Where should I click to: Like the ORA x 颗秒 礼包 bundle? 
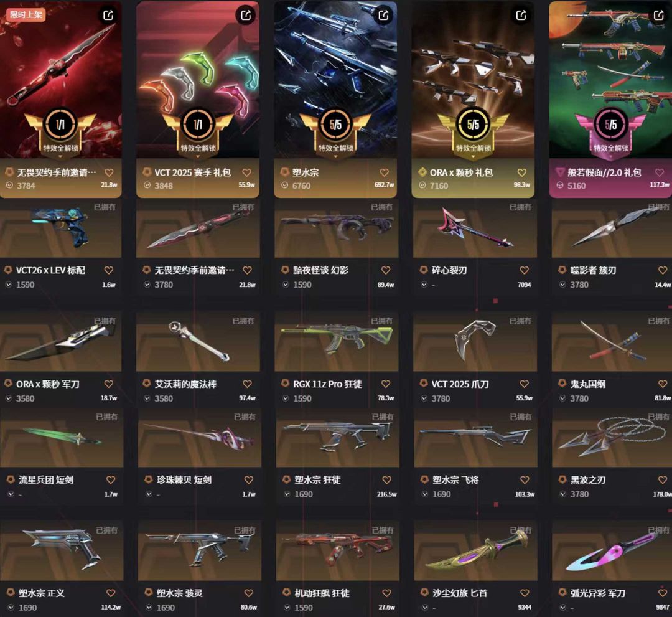tap(522, 172)
